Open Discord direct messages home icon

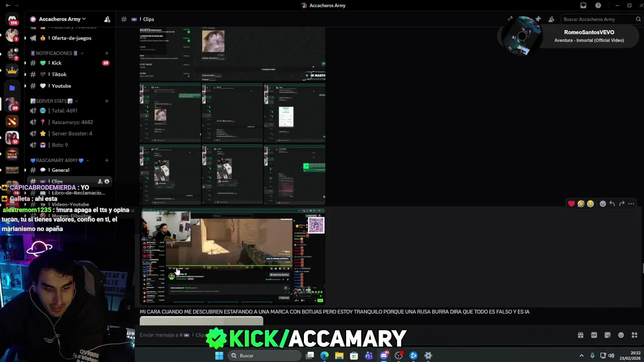pos(12,19)
